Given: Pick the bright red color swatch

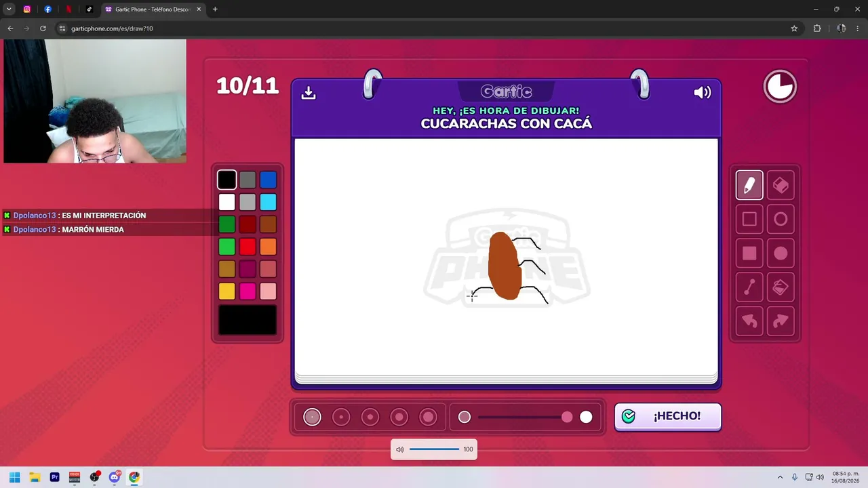Looking at the screenshot, I should tap(248, 247).
